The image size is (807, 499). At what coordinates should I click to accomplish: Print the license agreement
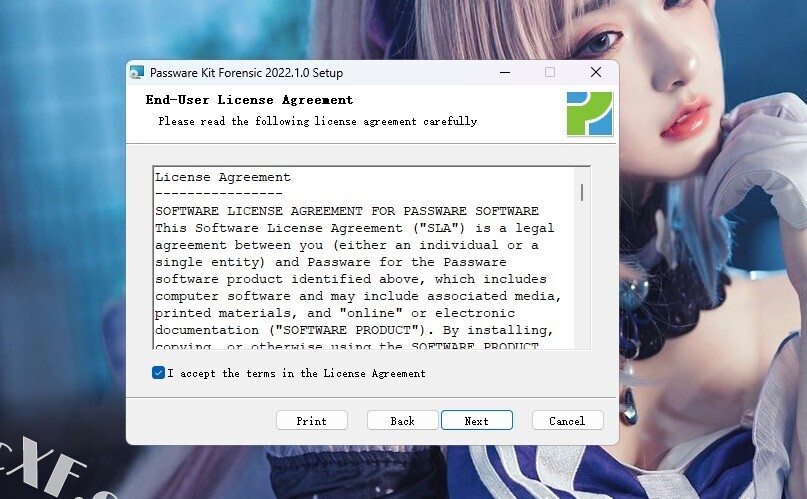click(x=312, y=421)
